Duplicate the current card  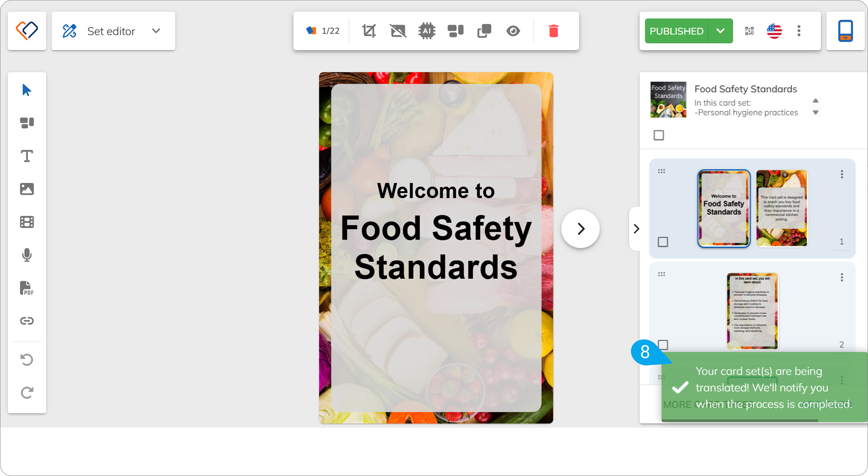pyautogui.click(x=484, y=31)
